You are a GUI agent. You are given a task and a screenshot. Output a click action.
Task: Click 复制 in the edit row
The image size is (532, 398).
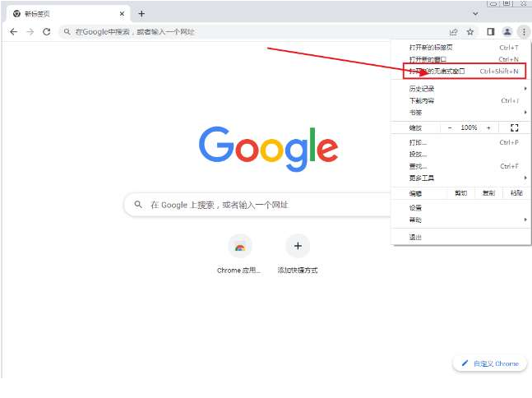[x=488, y=193]
